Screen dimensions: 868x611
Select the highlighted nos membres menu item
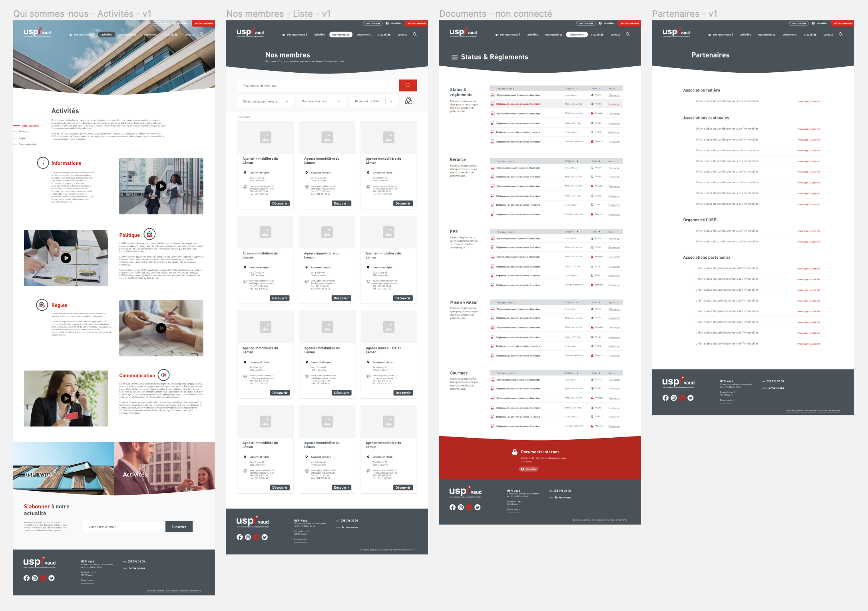(340, 35)
